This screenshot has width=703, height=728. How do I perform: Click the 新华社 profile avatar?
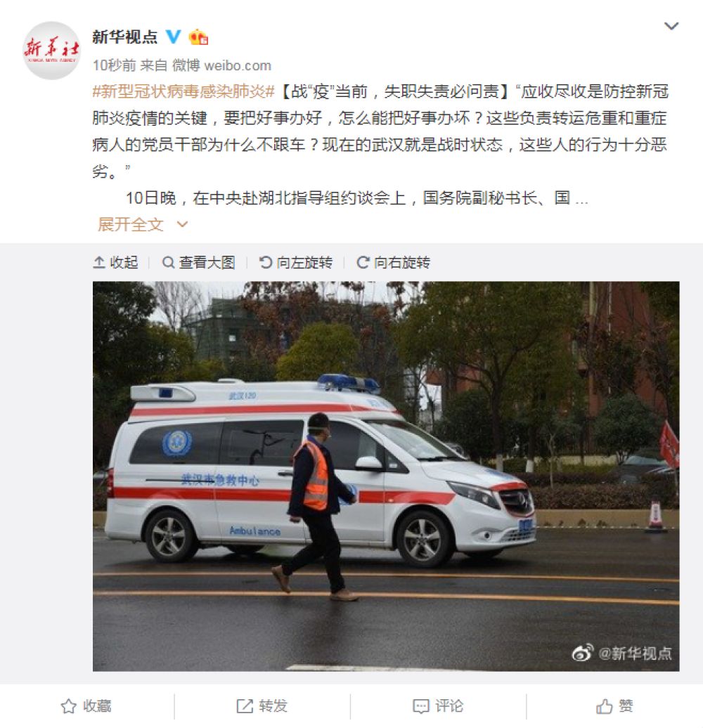[x=51, y=51]
